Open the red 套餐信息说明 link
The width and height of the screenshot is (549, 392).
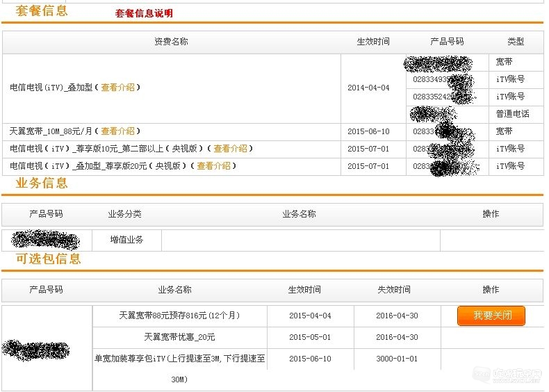(x=144, y=13)
